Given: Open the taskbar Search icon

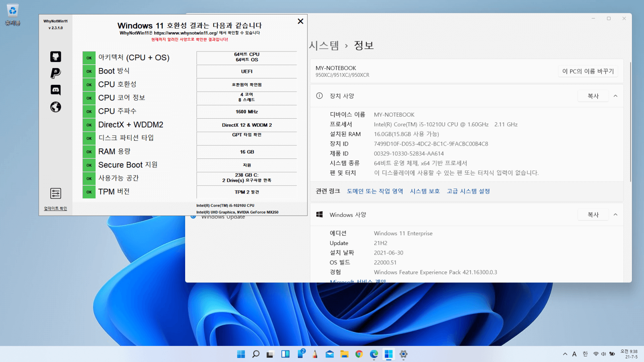Looking at the screenshot, I should coord(256,354).
